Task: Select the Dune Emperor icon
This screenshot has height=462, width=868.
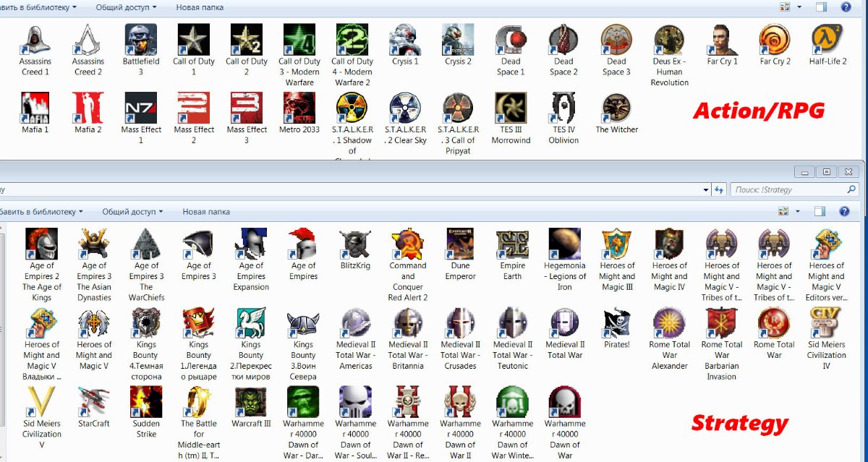Action: pyautogui.click(x=460, y=245)
